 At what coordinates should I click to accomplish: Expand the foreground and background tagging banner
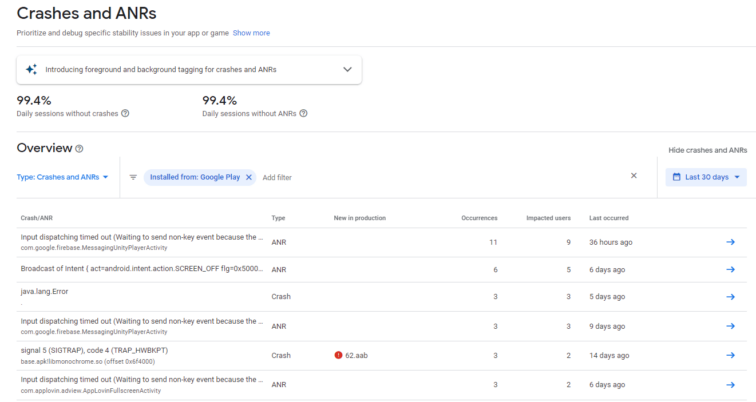[347, 70]
